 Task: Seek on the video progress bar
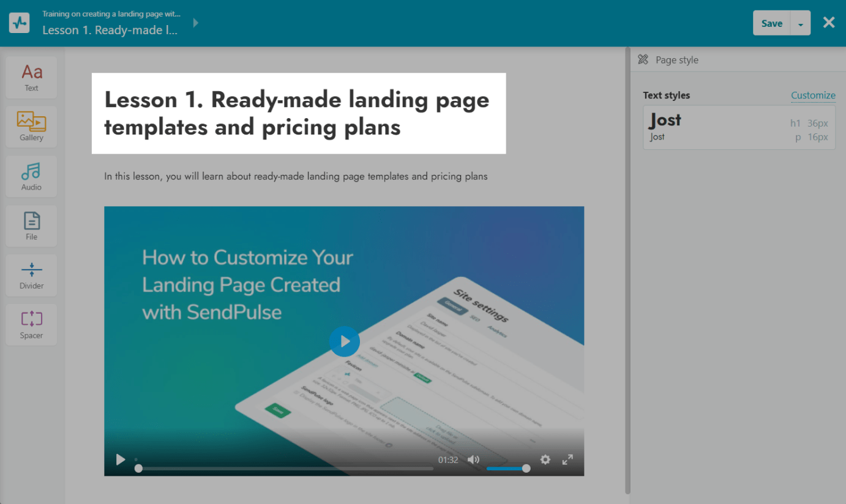pyautogui.click(x=284, y=469)
